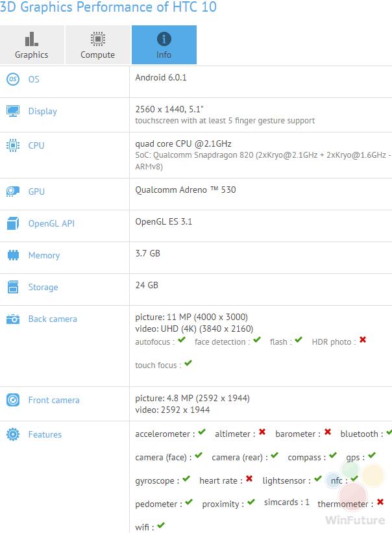Screen dimensions: 392x533
Task: Click the OS label
Action: click(x=34, y=79)
